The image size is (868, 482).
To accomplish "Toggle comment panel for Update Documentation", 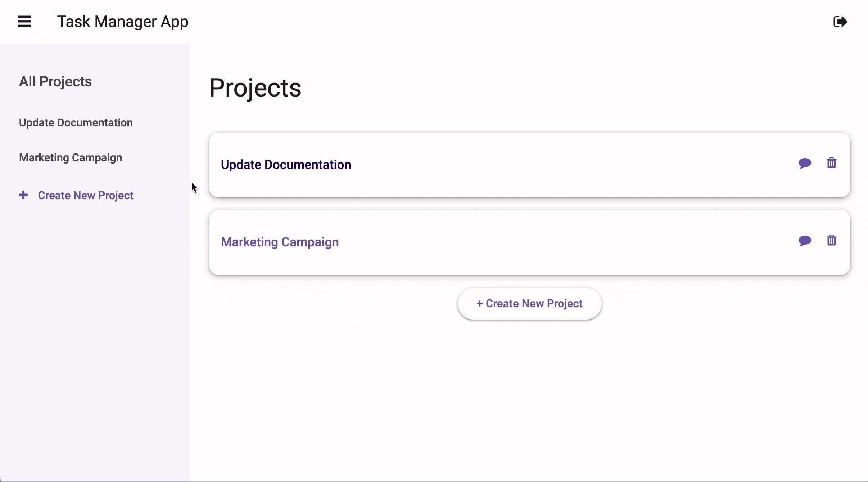I will click(x=805, y=163).
